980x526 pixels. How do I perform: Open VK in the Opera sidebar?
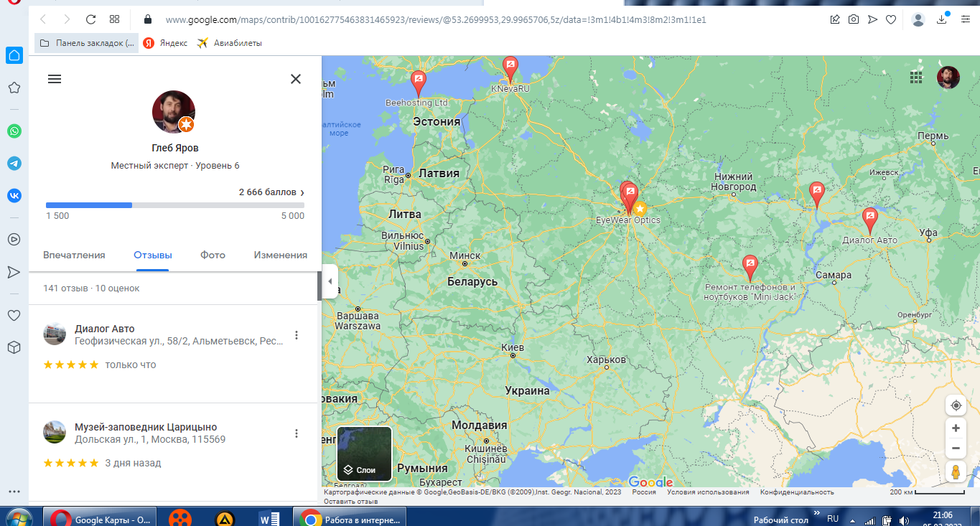point(14,195)
